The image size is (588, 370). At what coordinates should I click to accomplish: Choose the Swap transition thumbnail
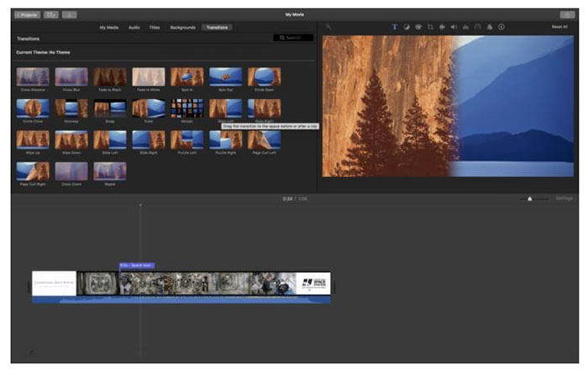pyautogui.click(x=110, y=108)
